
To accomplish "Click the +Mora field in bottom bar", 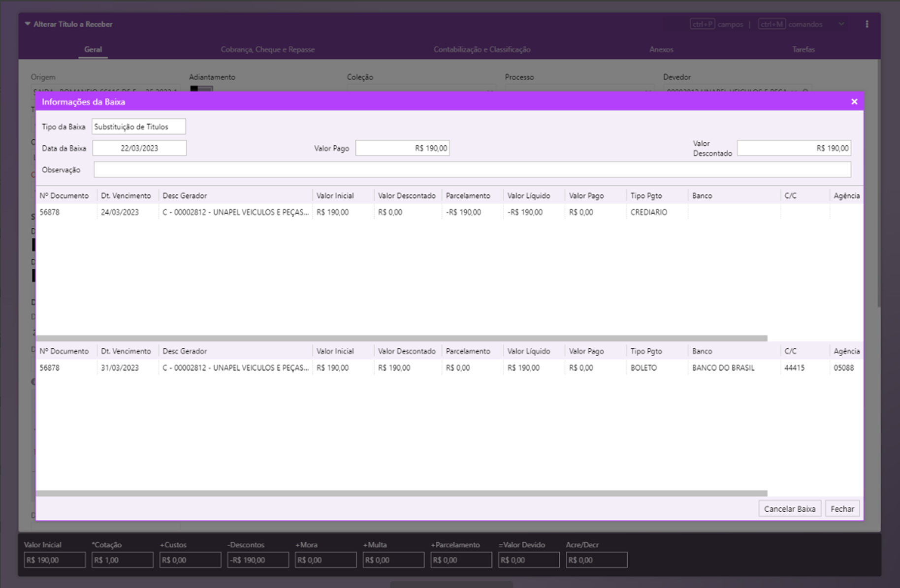I will click(326, 560).
